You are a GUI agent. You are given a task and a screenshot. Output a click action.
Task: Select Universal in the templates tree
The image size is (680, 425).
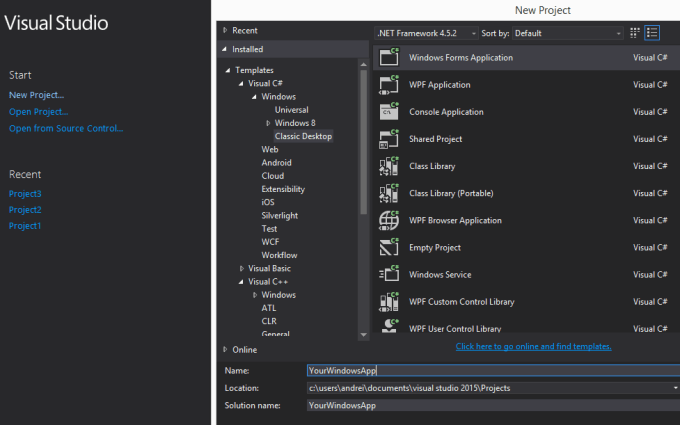[x=291, y=110]
